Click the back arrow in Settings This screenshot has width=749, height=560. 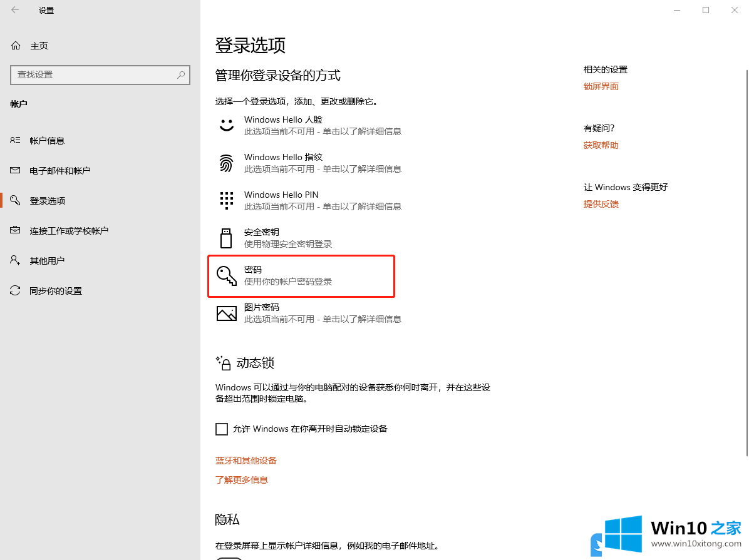click(x=15, y=9)
